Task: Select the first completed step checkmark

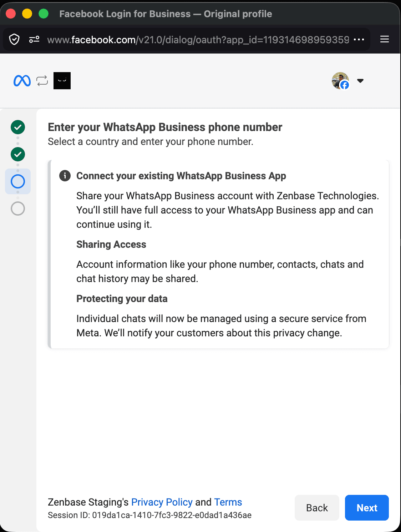Action: (x=18, y=127)
